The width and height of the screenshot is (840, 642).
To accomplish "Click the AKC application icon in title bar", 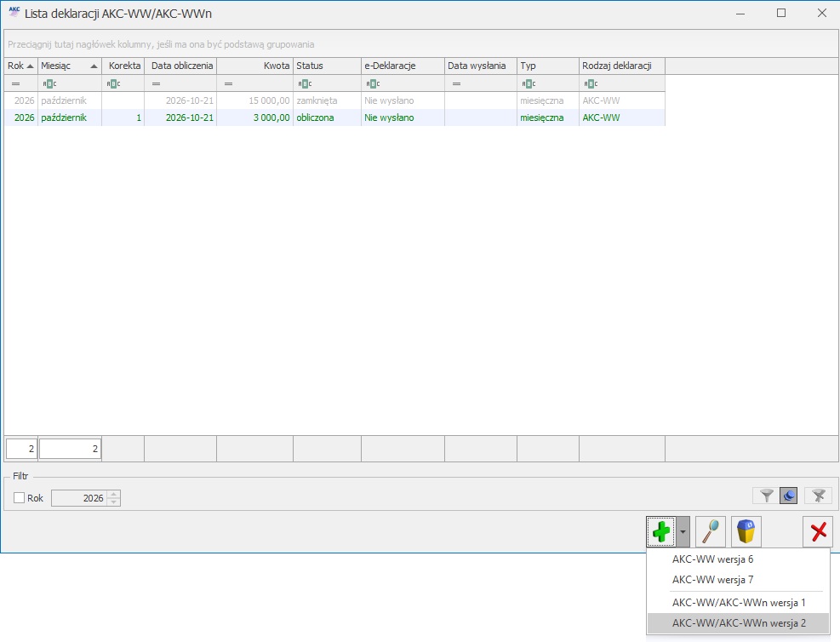I will click(x=14, y=12).
